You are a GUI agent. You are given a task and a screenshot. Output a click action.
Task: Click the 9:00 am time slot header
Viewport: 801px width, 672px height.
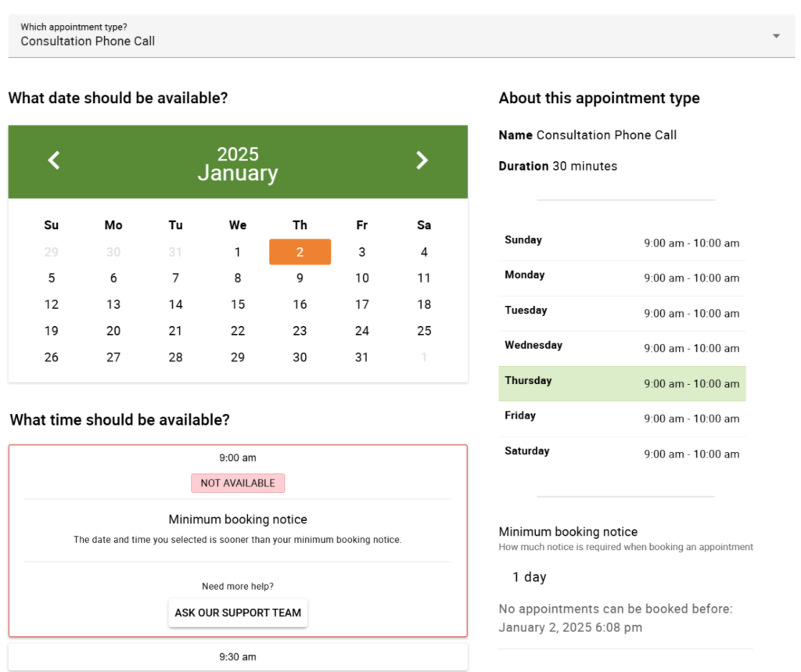pos(238,458)
